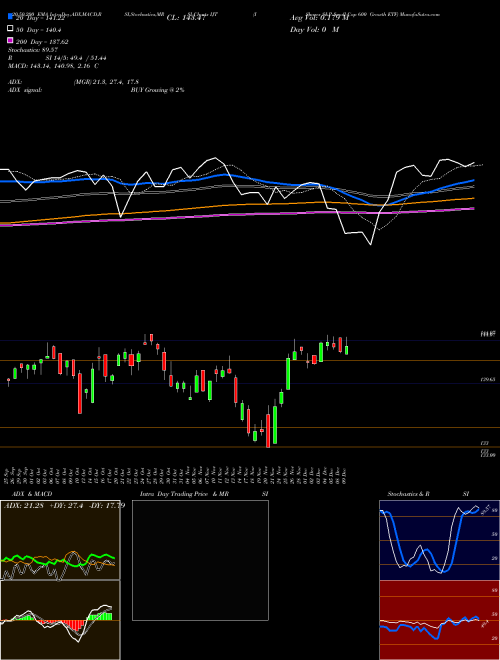Click the Day Vol reading

(x=314, y=30)
